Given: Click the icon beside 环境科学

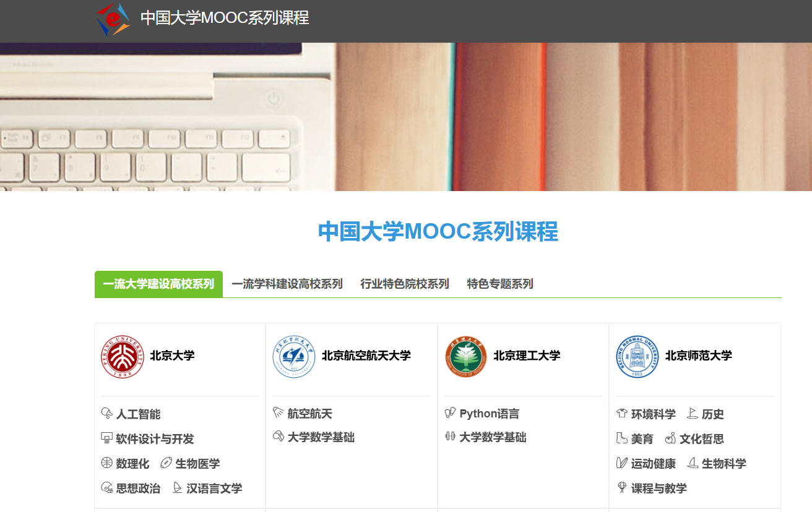Looking at the screenshot, I should pyautogui.click(x=622, y=414).
